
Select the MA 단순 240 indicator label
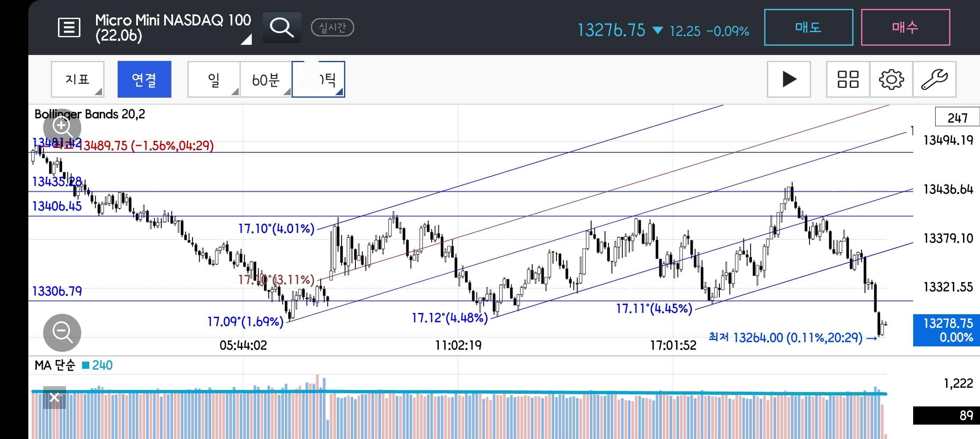(x=74, y=365)
